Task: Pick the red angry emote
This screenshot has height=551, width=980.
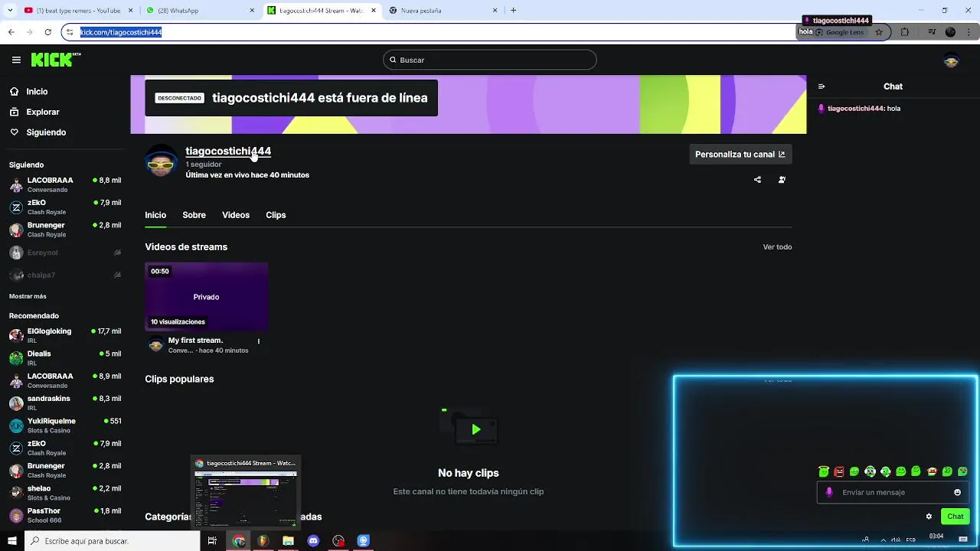Action: [x=839, y=471]
